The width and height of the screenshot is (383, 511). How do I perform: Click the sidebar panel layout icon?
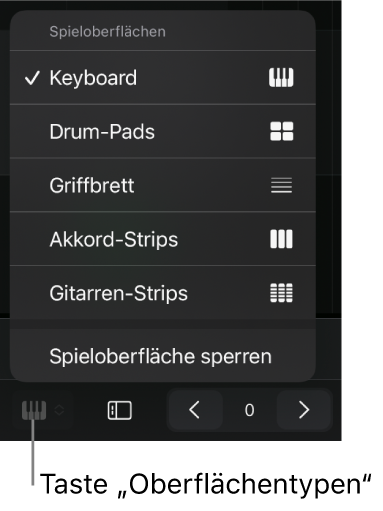point(120,410)
